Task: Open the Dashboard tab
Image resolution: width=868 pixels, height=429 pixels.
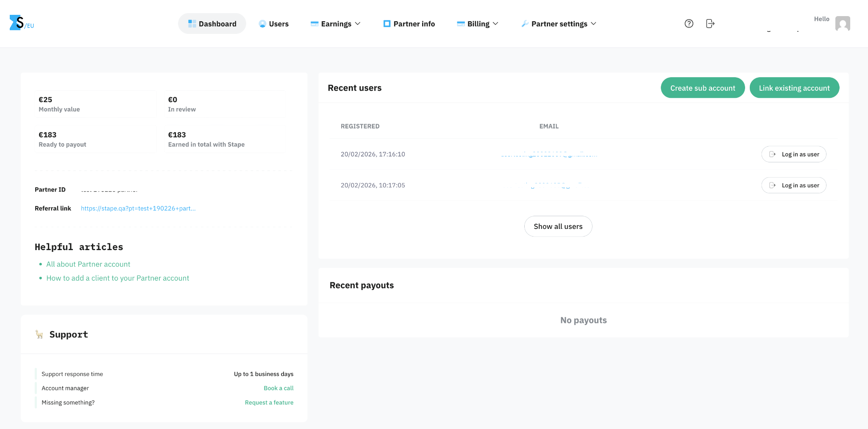Action: click(x=212, y=24)
